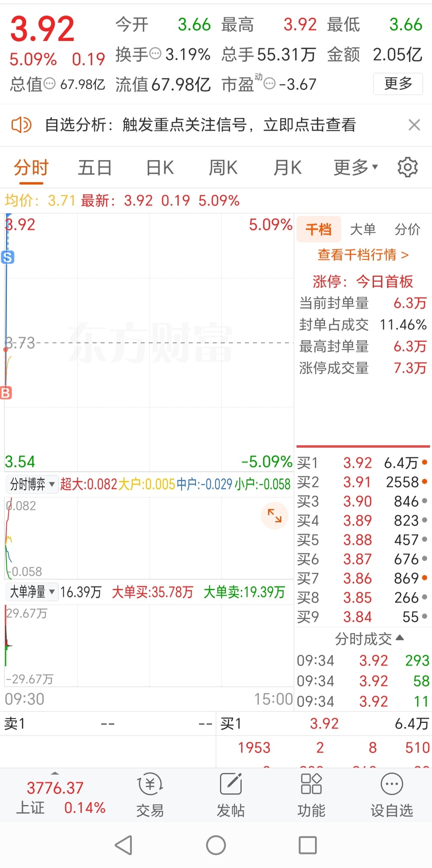This screenshot has width=432, height=868.
Task: Expand the 更多 chart period dropdown
Action: (x=356, y=168)
